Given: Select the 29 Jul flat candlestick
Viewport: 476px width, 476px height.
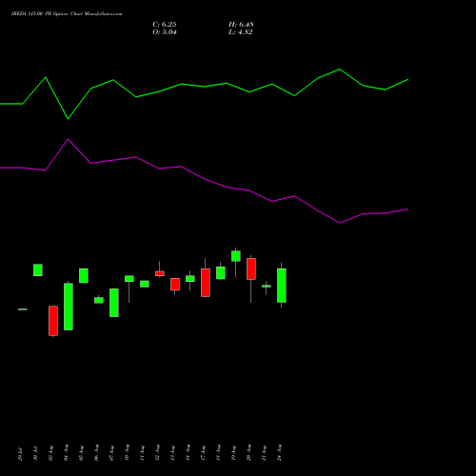Looking at the screenshot, I should [23, 309].
